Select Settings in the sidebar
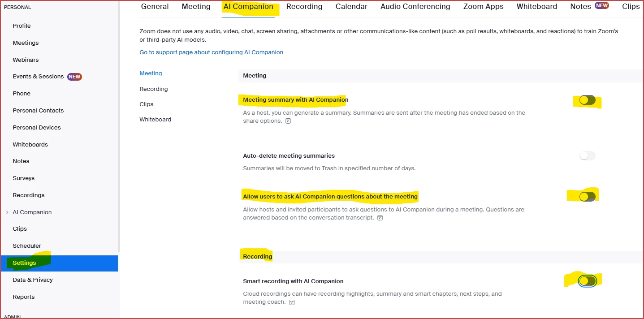The height and width of the screenshot is (319, 644). 59,263
